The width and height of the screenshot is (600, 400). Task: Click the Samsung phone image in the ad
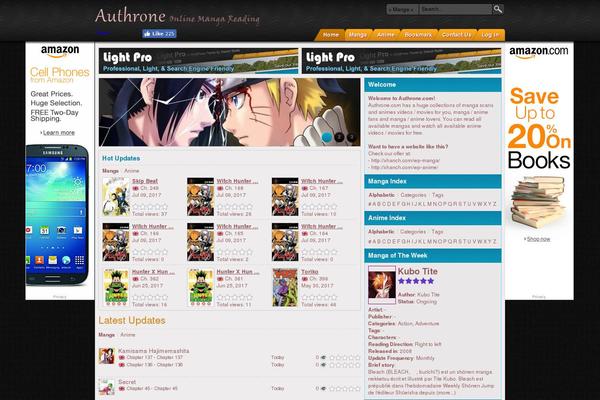tap(57, 215)
